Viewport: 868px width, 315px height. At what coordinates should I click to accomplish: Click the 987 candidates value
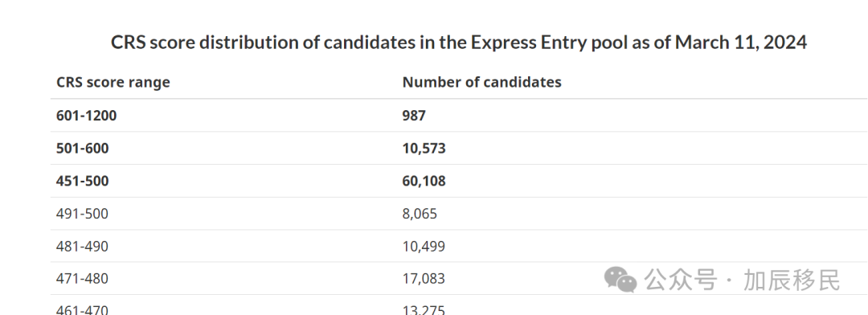pos(414,115)
